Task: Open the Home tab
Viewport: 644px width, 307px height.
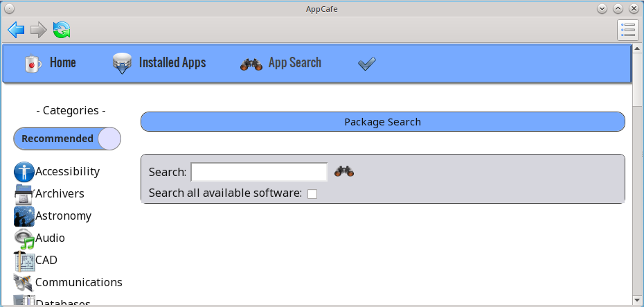Action: click(63, 63)
